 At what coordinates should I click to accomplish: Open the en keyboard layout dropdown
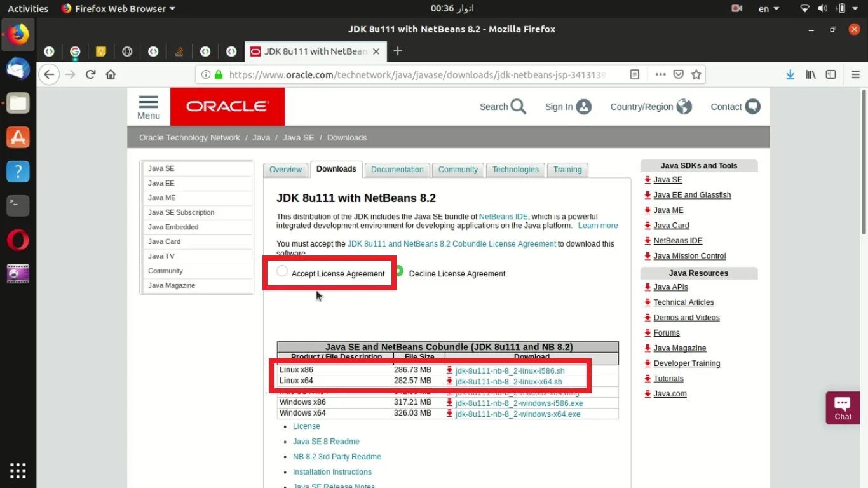point(770,9)
